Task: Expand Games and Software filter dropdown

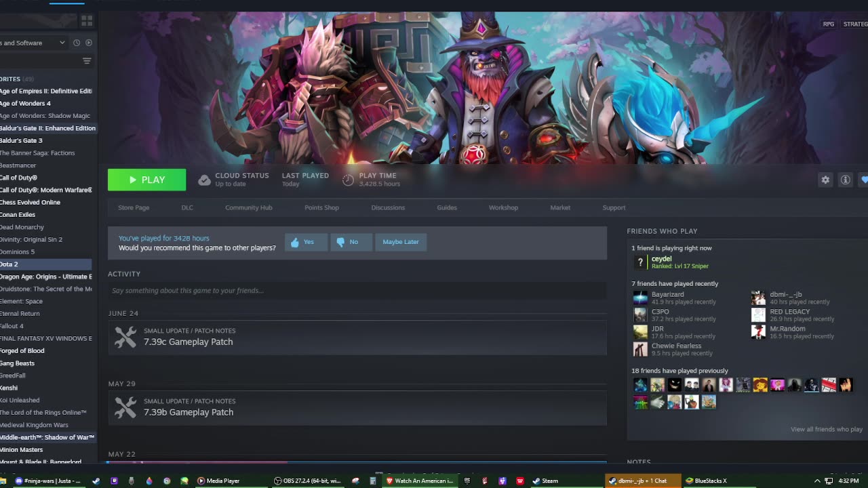Action: pos(33,43)
